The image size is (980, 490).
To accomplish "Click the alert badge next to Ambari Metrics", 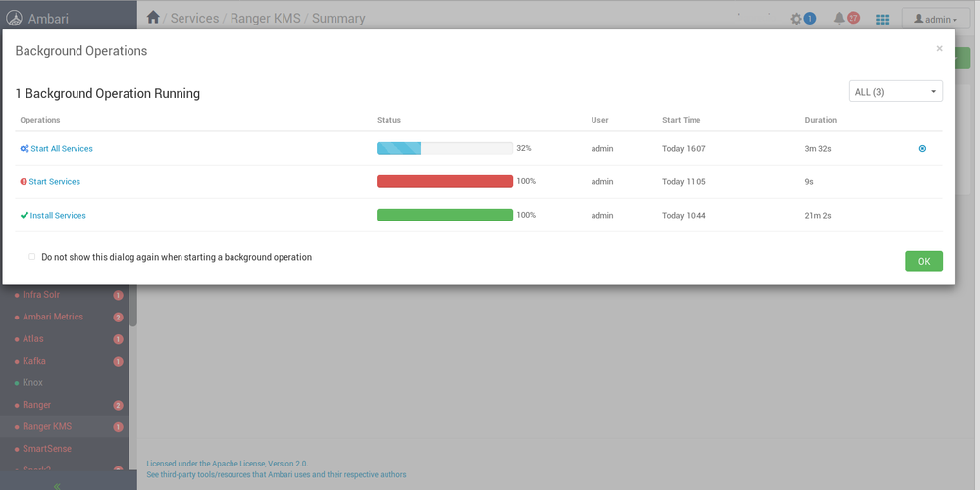I will pos(118,318).
